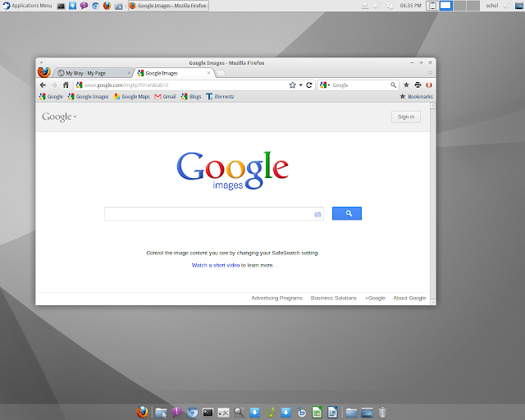Viewport: 525px width, 420px height.
Task: Open the purple chat bubble icon in dock
Action: point(176,413)
